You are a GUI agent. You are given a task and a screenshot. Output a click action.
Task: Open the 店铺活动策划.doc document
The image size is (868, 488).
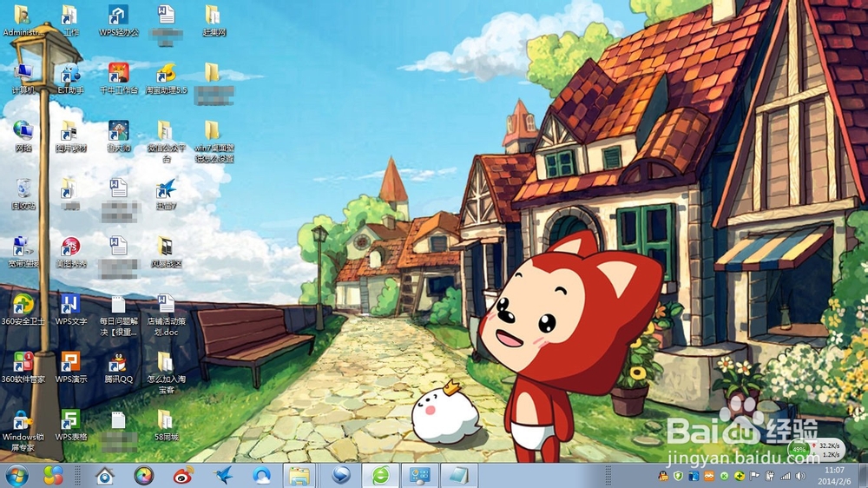tap(166, 315)
